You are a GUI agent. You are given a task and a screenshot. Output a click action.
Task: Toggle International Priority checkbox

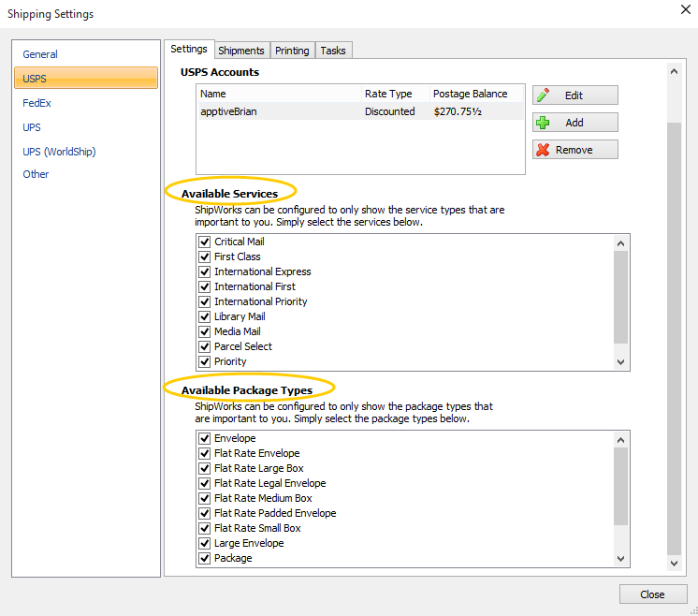point(204,301)
